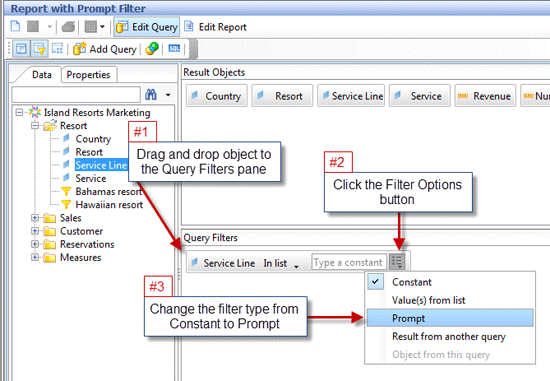Click the Edit Report button
This screenshot has height=381, width=550.
(216, 27)
